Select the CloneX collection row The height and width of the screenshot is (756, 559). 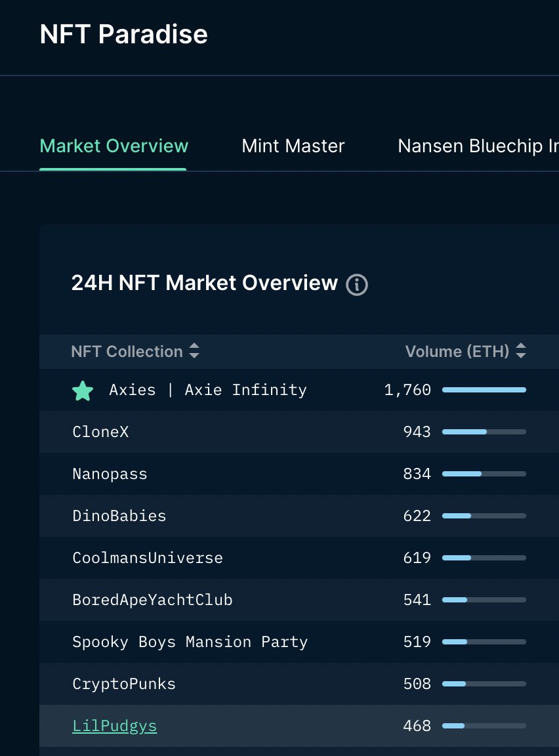click(299, 432)
